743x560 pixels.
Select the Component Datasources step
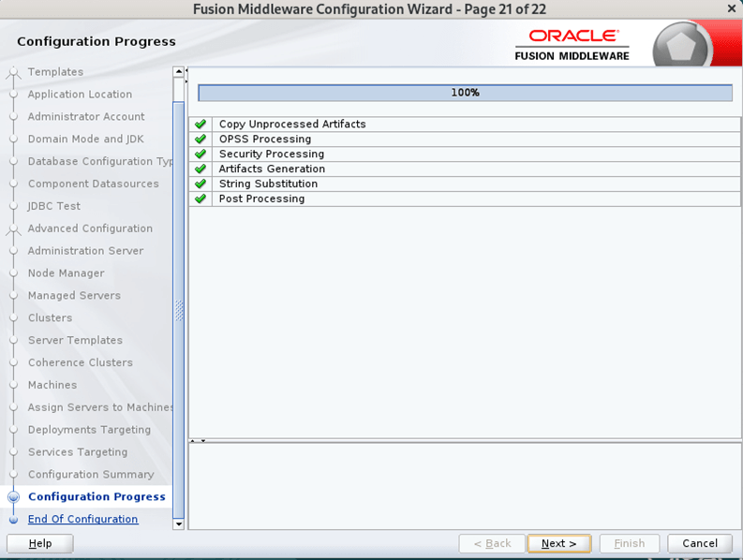pos(94,184)
